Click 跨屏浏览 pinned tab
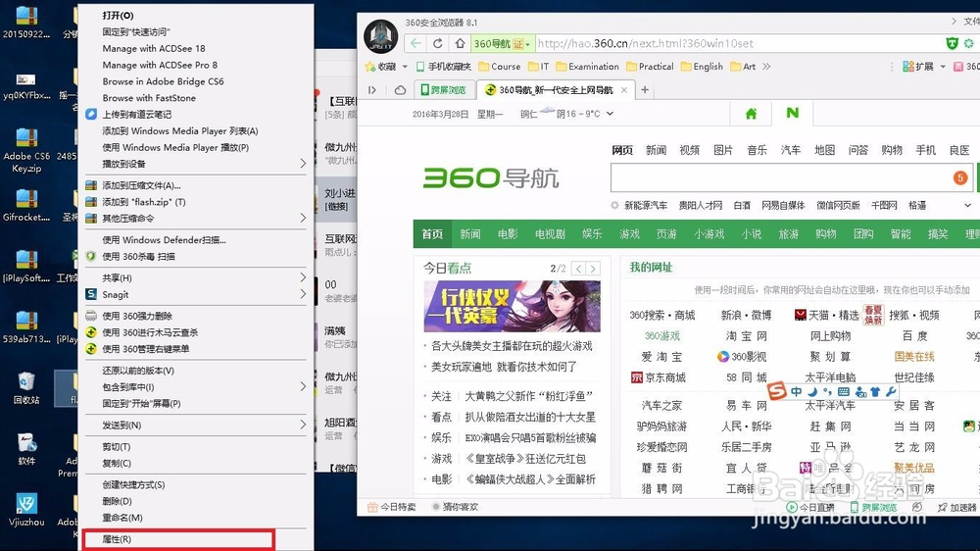 (445, 90)
